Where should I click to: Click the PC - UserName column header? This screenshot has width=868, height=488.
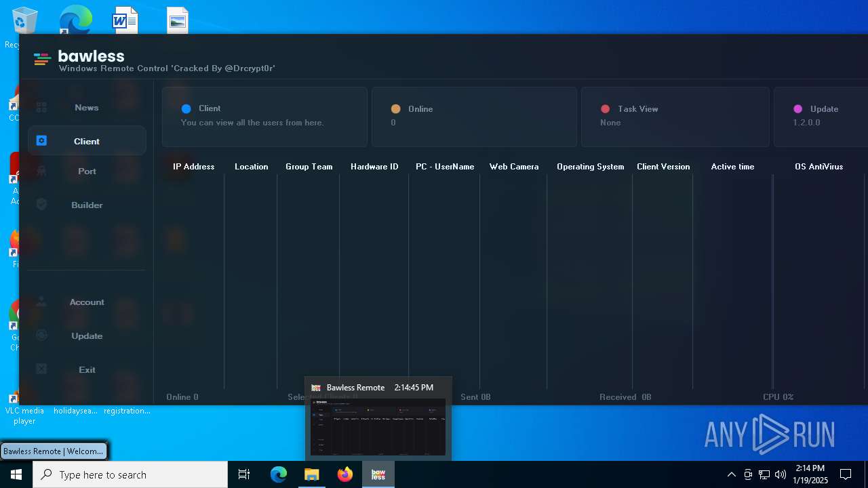pyautogui.click(x=445, y=167)
